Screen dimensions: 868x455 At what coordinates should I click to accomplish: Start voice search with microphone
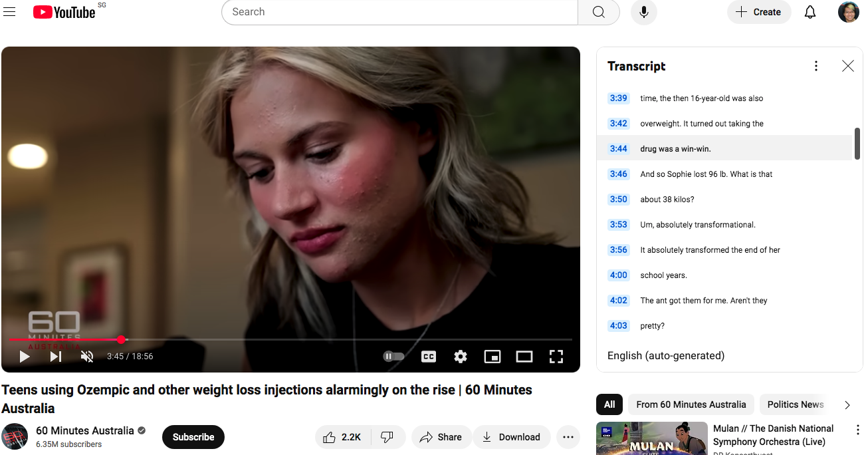click(643, 12)
